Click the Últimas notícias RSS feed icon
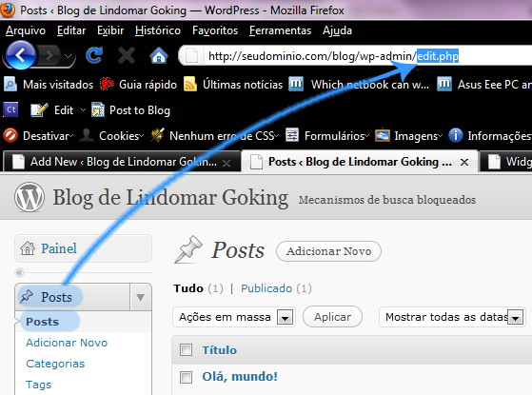The image size is (532, 395). [x=190, y=84]
